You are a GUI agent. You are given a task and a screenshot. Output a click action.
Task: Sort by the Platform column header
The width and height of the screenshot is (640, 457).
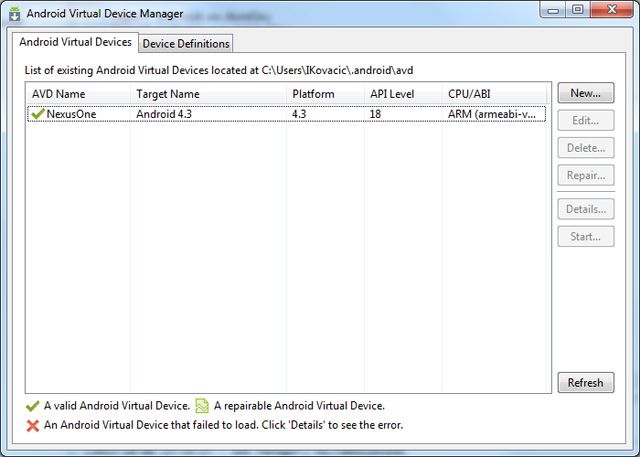325,94
